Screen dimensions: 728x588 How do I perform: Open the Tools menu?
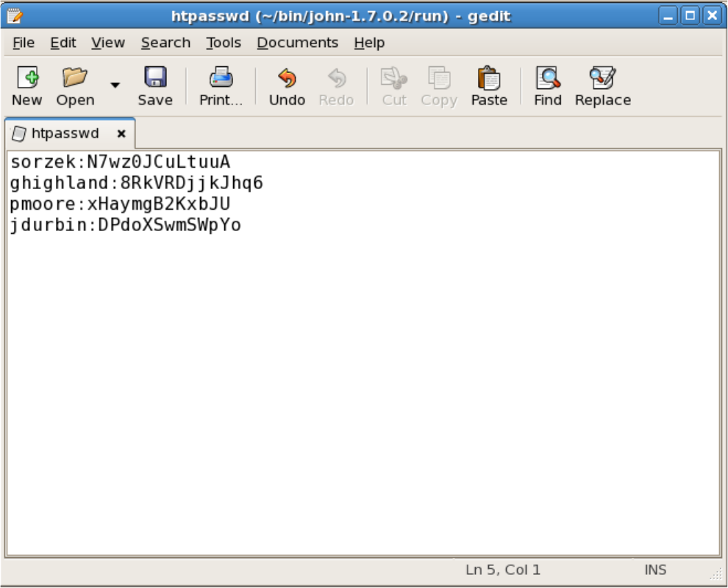pyautogui.click(x=224, y=43)
